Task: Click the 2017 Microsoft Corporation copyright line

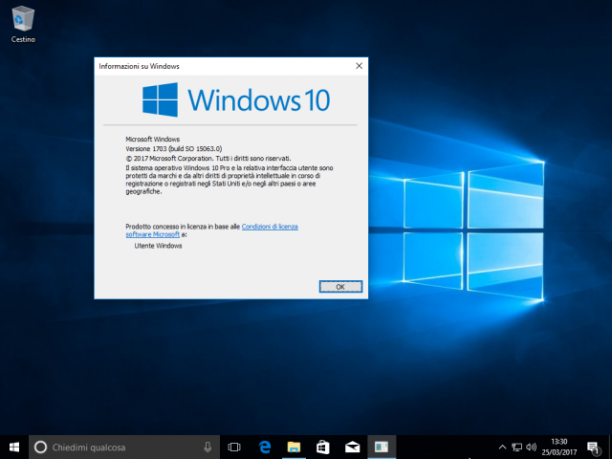Action: tap(208, 158)
